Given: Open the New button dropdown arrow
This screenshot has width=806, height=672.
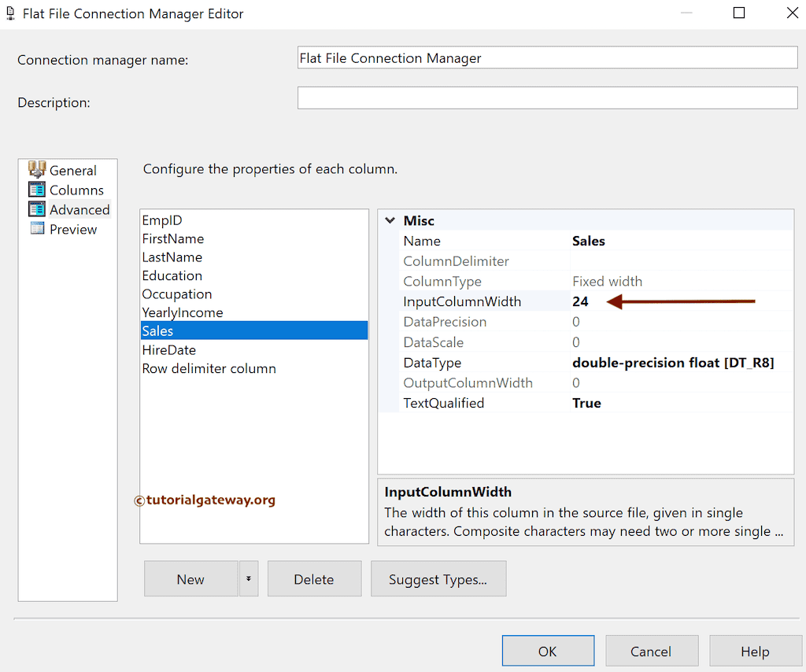Looking at the screenshot, I should (x=249, y=578).
